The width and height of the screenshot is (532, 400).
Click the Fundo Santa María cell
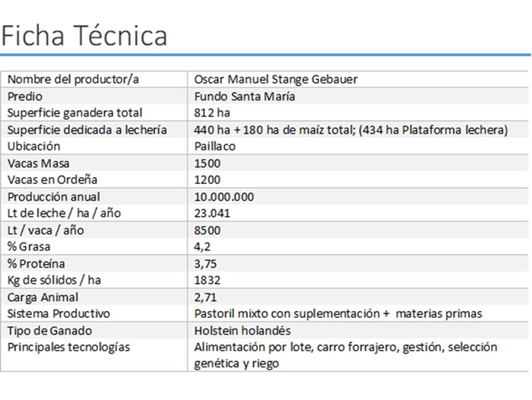(245, 97)
